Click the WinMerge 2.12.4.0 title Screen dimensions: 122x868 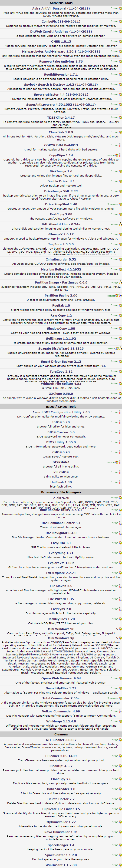tap(61, 721)
